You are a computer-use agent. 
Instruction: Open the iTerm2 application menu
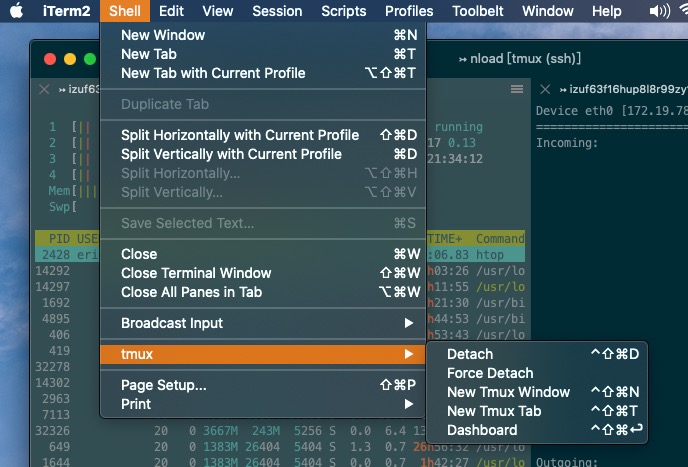pyautogui.click(x=67, y=11)
